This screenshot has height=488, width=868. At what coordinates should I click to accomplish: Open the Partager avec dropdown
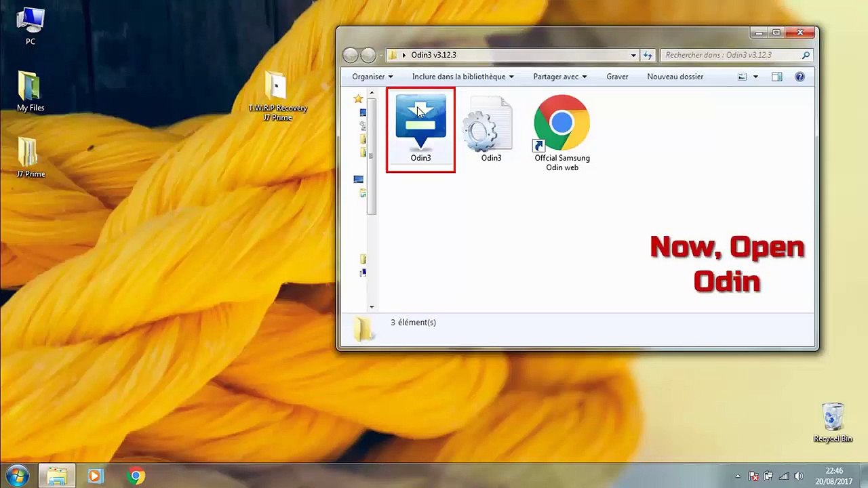[x=560, y=77]
